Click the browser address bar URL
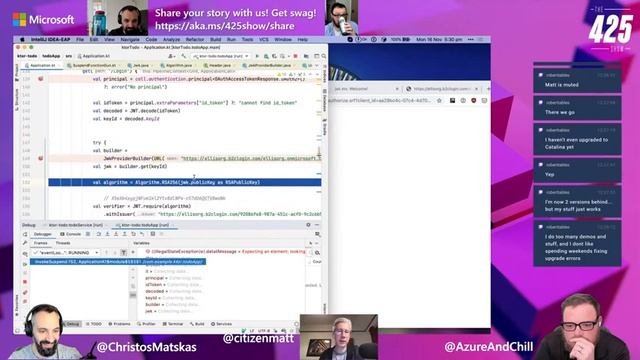The image size is (640, 360). coord(380,100)
